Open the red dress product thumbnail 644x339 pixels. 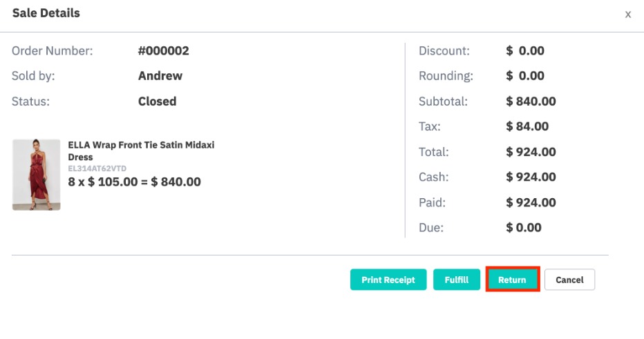(36, 175)
